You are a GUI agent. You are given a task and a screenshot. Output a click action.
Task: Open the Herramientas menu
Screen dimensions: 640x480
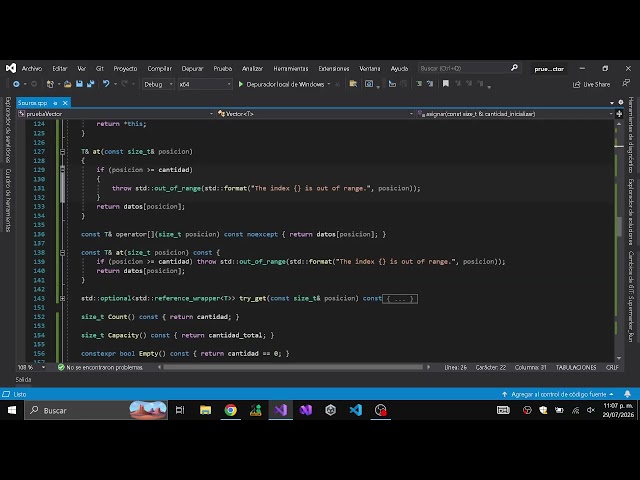tap(291, 69)
